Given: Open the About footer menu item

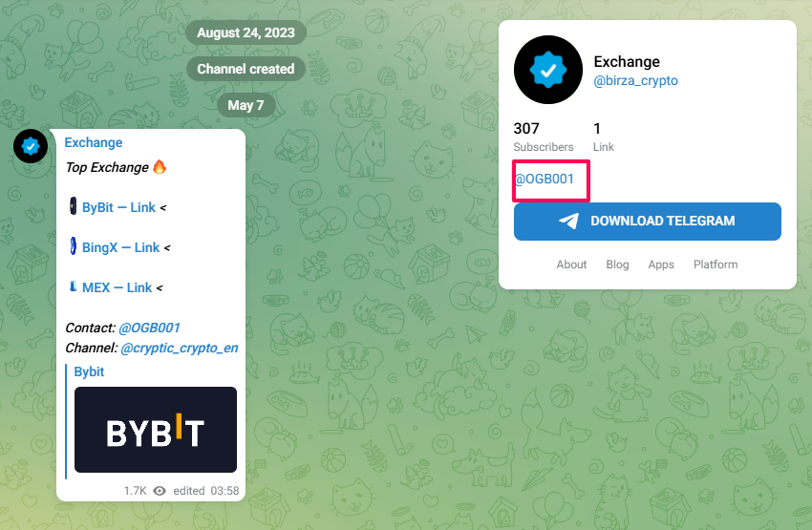Looking at the screenshot, I should tap(571, 265).
